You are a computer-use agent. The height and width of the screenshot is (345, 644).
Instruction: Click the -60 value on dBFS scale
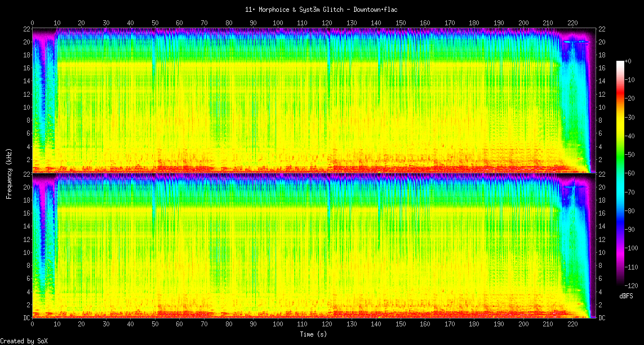point(634,173)
